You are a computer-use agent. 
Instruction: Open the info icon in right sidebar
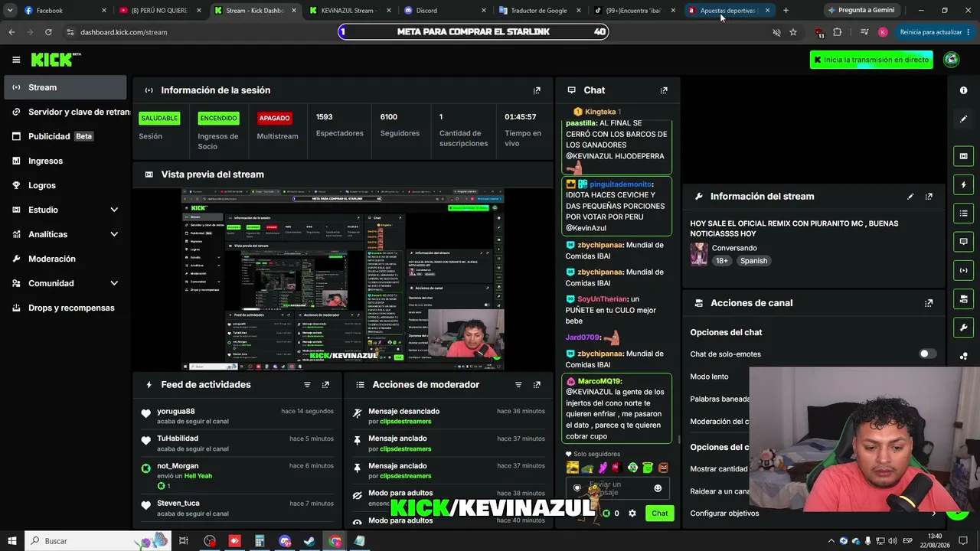(x=963, y=90)
